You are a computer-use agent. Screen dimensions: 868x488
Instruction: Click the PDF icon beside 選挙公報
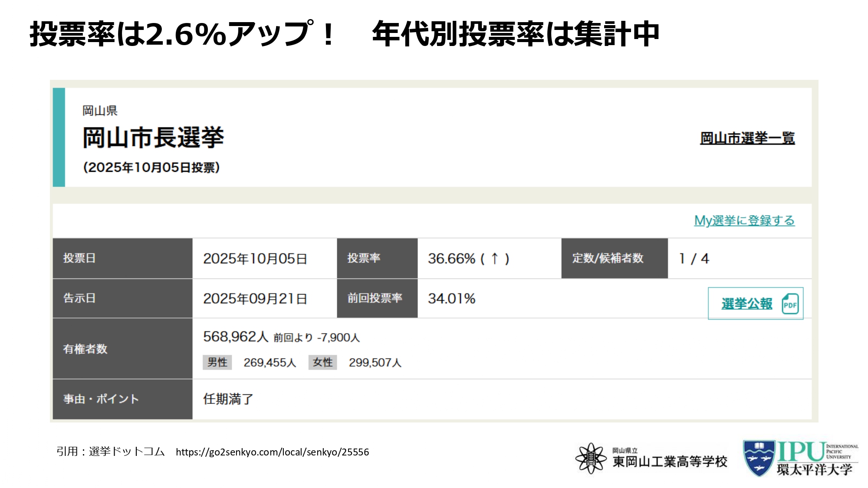pyautogui.click(x=790, y=304)
